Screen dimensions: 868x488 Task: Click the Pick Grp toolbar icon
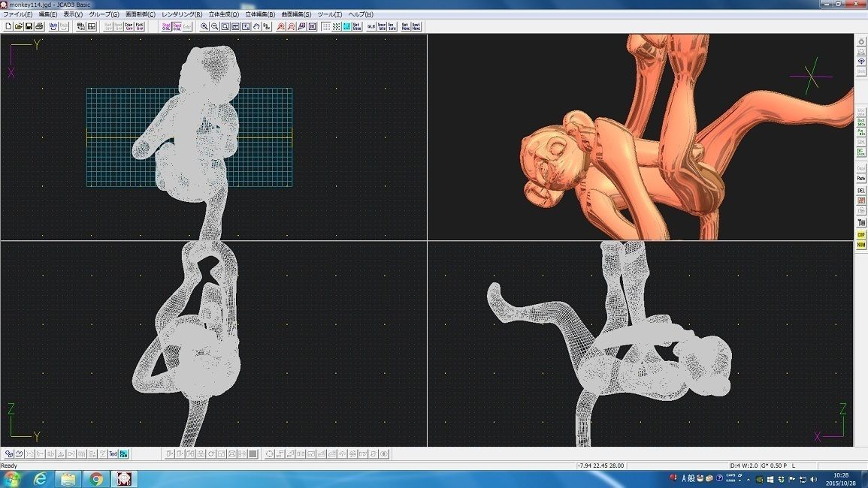(140, 26)
